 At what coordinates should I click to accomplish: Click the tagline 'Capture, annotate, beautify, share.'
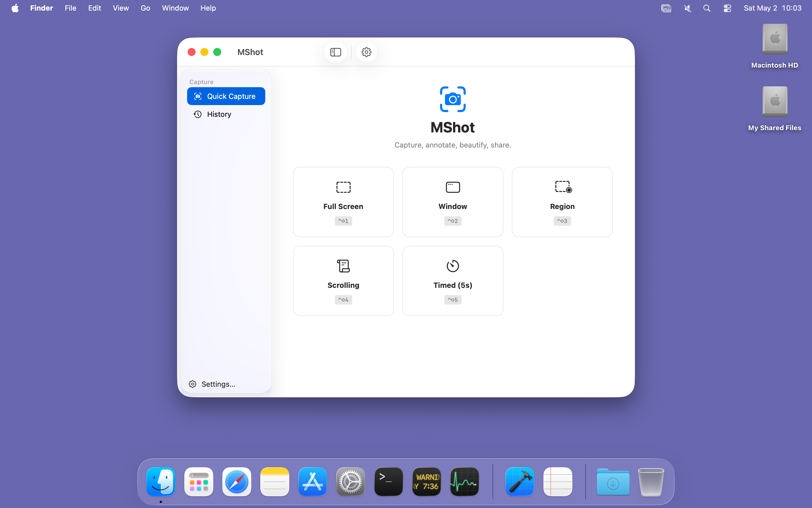pos(452,145)
